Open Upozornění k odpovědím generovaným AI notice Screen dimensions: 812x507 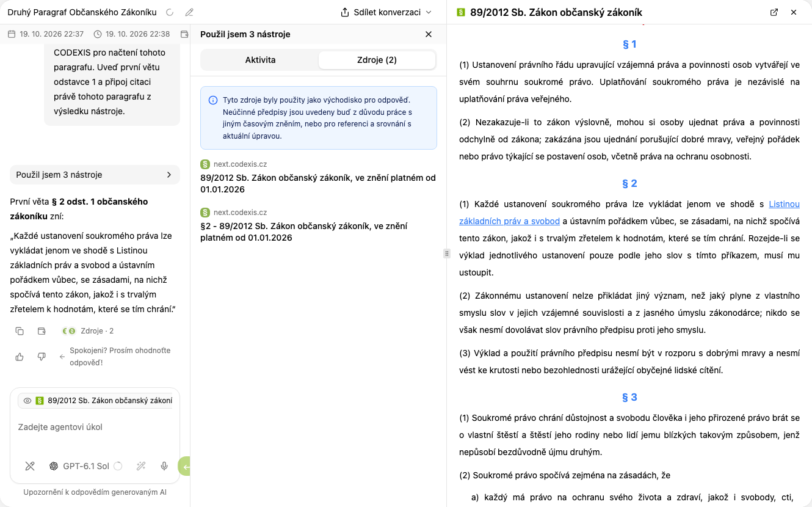[x=95, y=492]
